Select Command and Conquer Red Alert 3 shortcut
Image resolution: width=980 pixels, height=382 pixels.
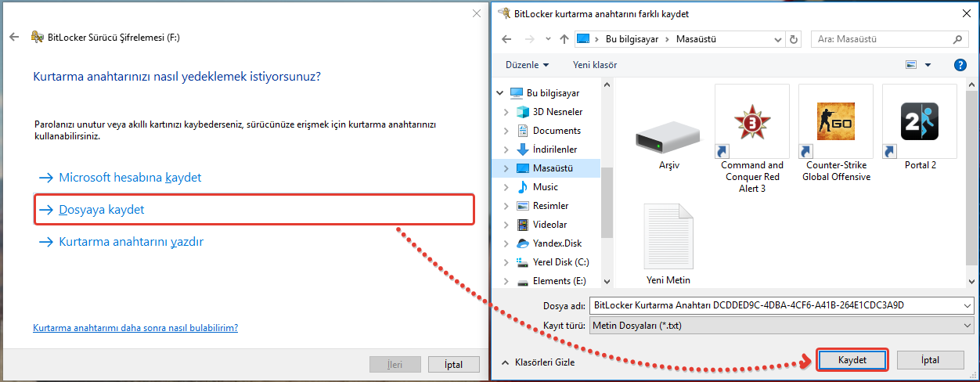(751, 121)
